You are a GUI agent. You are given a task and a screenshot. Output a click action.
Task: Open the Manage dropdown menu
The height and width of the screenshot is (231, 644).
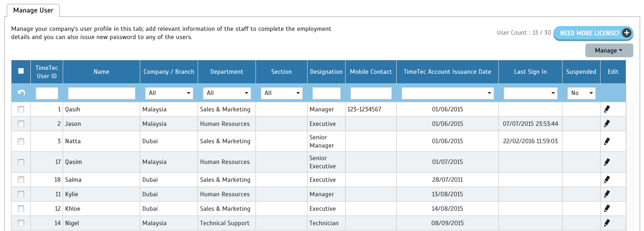609,51
